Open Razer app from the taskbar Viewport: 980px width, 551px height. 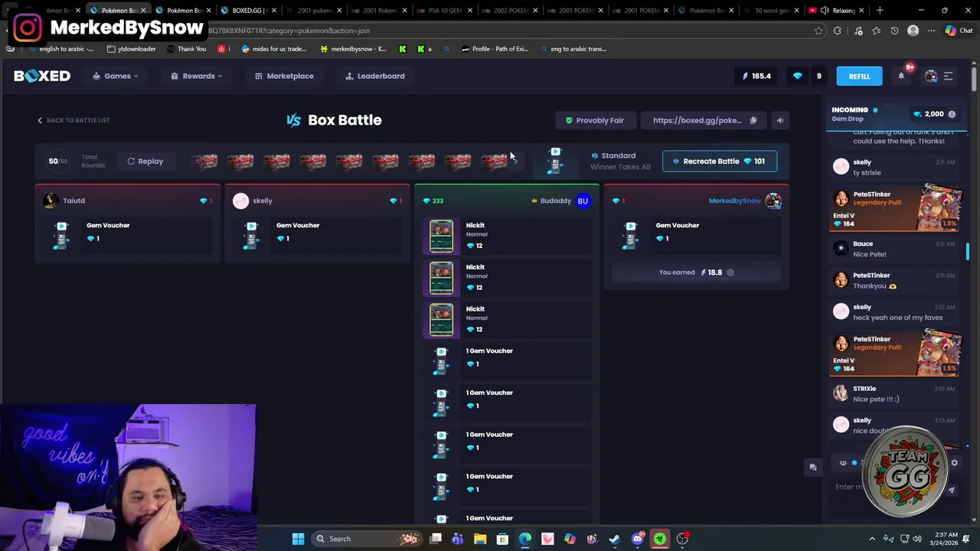(x=660, y=539)
